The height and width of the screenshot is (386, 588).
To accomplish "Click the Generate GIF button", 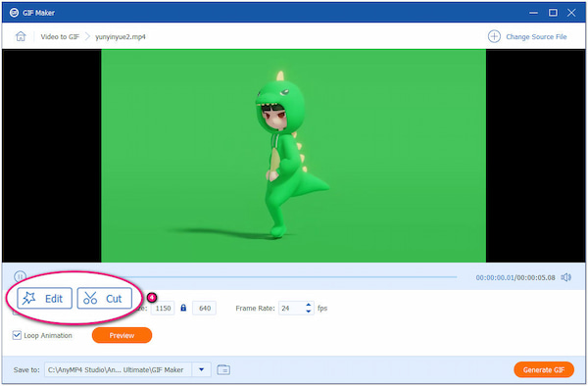I will (x=544, y=369).
